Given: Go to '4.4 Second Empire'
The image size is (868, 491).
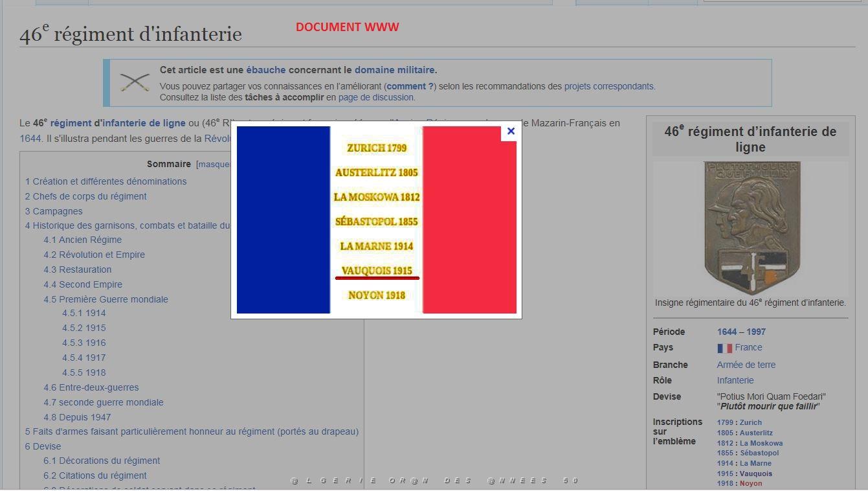Looking at the screenshot, I should click(83, 284).
